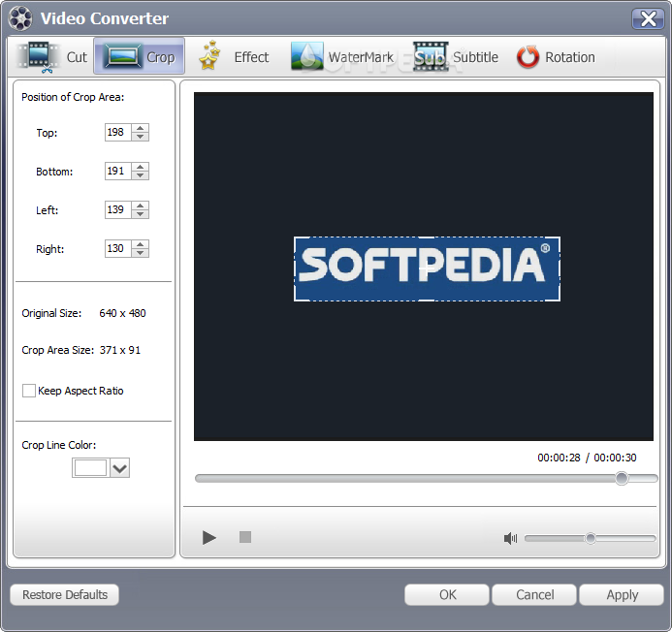Image resolution: width=672 pixels, height=632 pixels.
Task: Click the Crop landscape icon
Action: pyautogui.click(x=123, y=56)
